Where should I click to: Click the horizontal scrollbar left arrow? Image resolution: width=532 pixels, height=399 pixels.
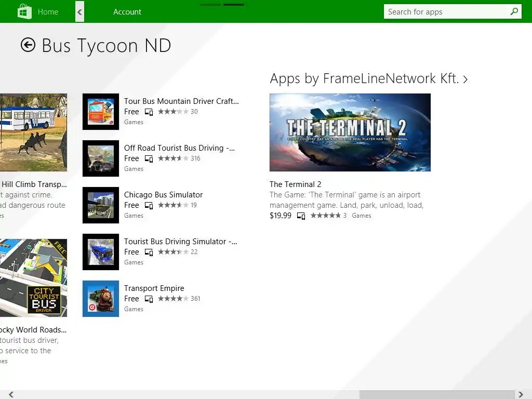click(11, 394)
